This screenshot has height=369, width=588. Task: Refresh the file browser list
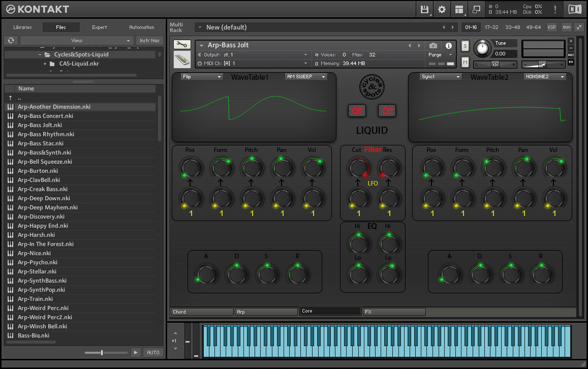11,41
